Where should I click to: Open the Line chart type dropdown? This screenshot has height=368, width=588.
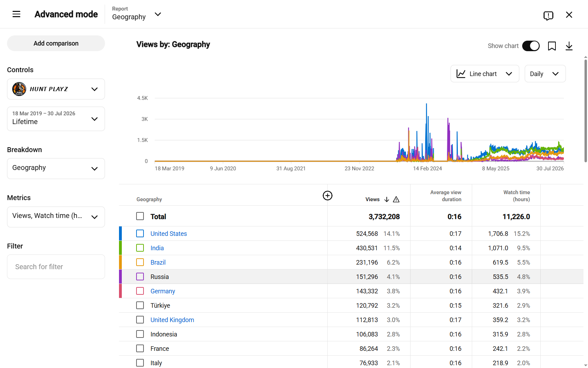pos(485,74)
